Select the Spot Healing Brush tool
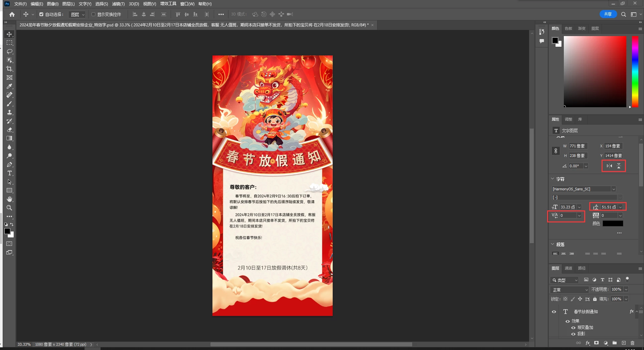Viewport: 644px width, 350px height. (9, 95)
